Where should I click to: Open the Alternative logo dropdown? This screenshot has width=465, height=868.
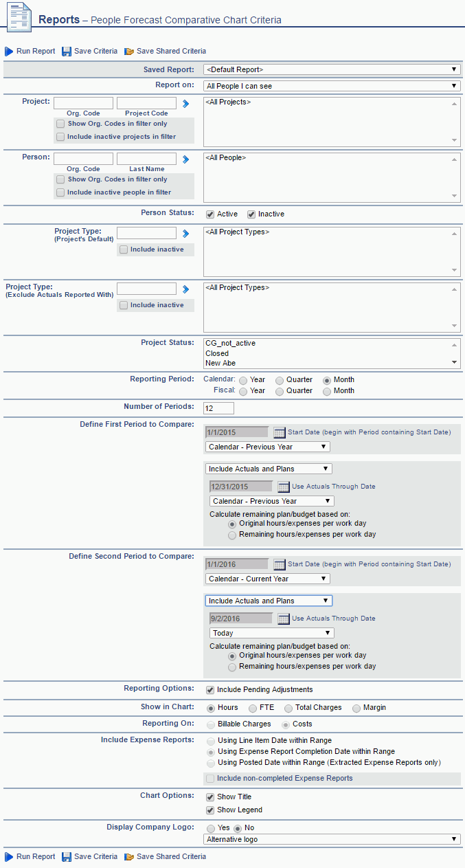tap(332, 839)
